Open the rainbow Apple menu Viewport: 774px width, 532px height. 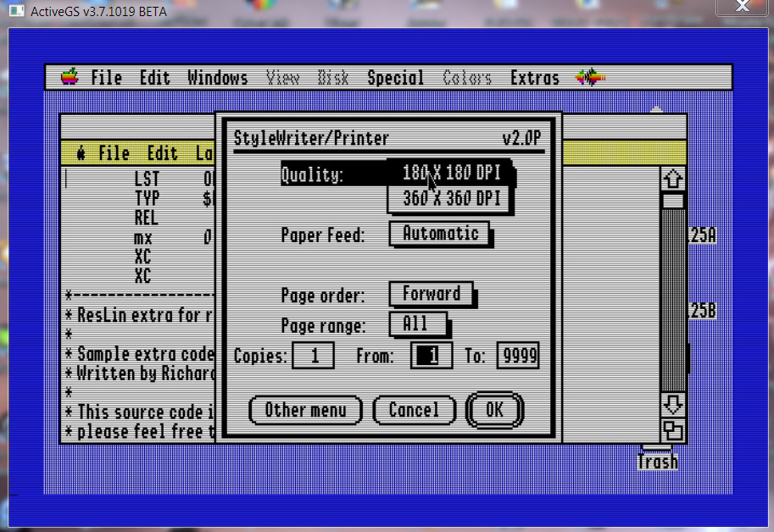pyautogui.click(x=70, y=77)
